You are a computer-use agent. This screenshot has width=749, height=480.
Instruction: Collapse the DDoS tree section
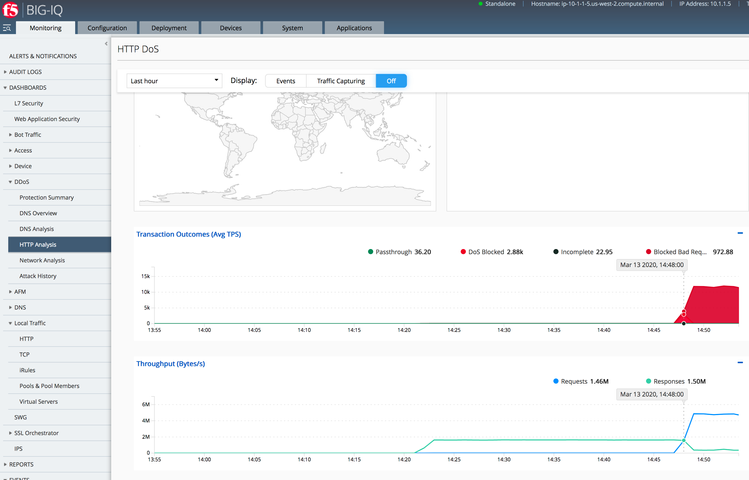click(10, 182)
